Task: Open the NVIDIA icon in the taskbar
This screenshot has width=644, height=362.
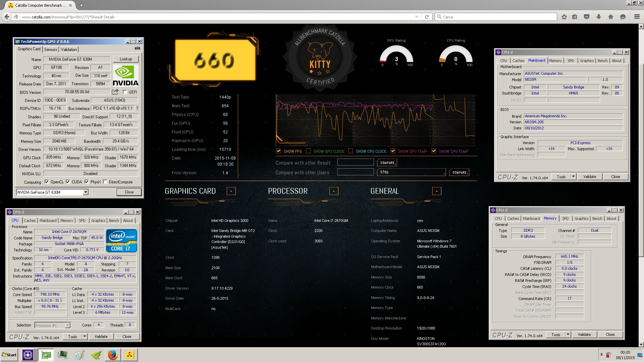Action: point(96,355)
